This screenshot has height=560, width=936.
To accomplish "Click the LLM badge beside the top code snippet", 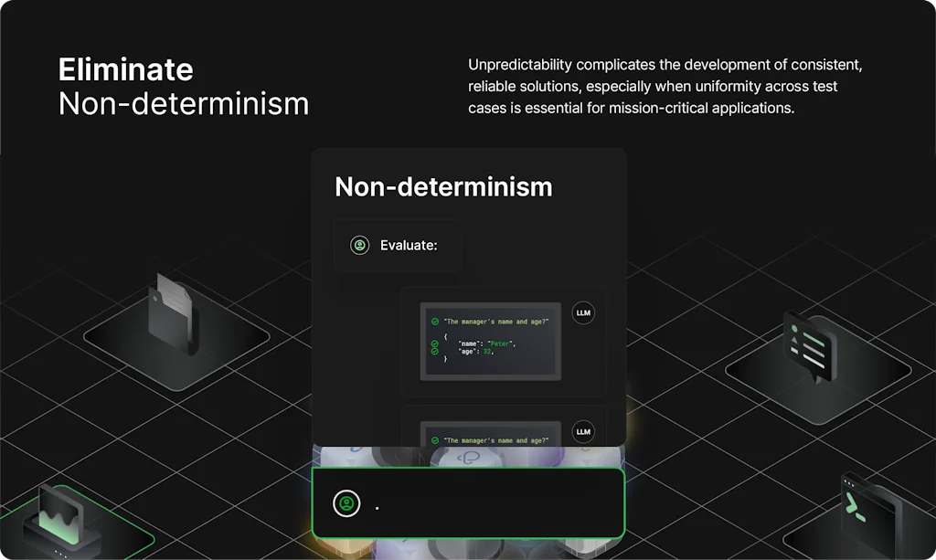I will 582,313.
